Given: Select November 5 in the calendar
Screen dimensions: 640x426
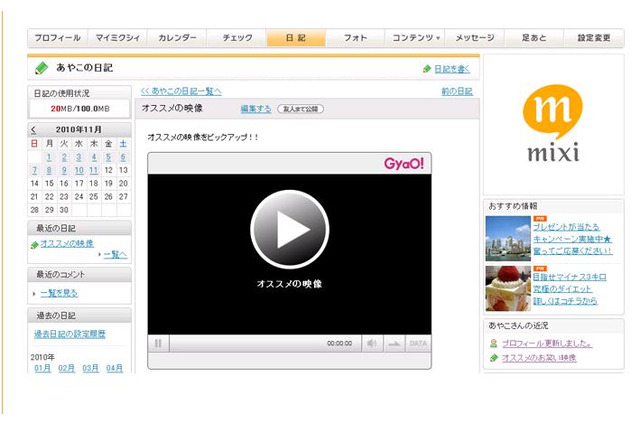Looking at the screenshot, I should (x=108, y=157).
